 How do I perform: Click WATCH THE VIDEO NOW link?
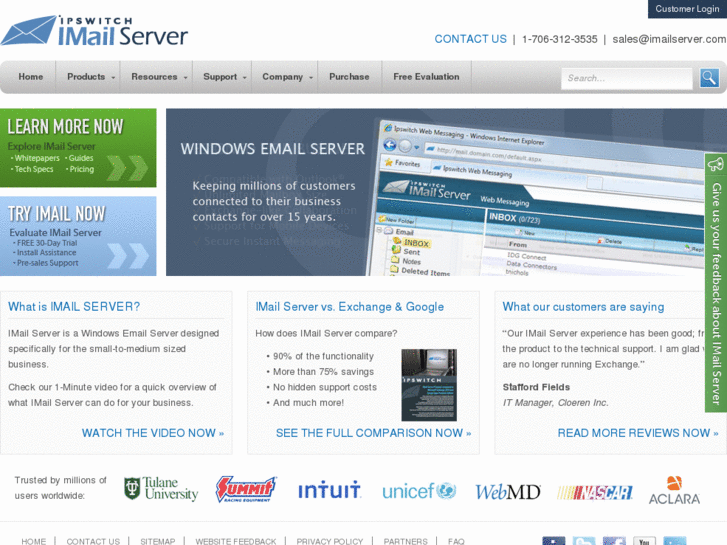pos(153,433)
